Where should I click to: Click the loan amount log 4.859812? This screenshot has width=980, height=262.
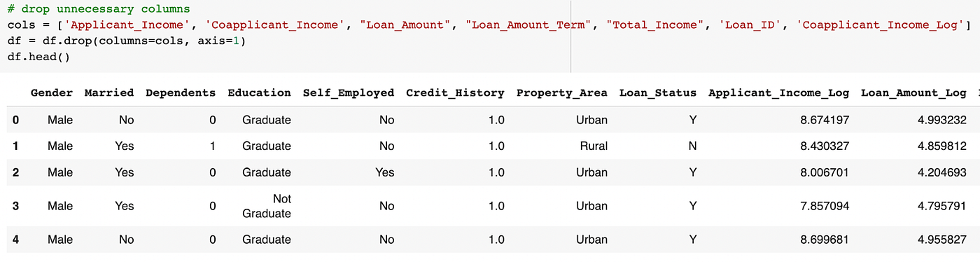click(x=941, y=146)
